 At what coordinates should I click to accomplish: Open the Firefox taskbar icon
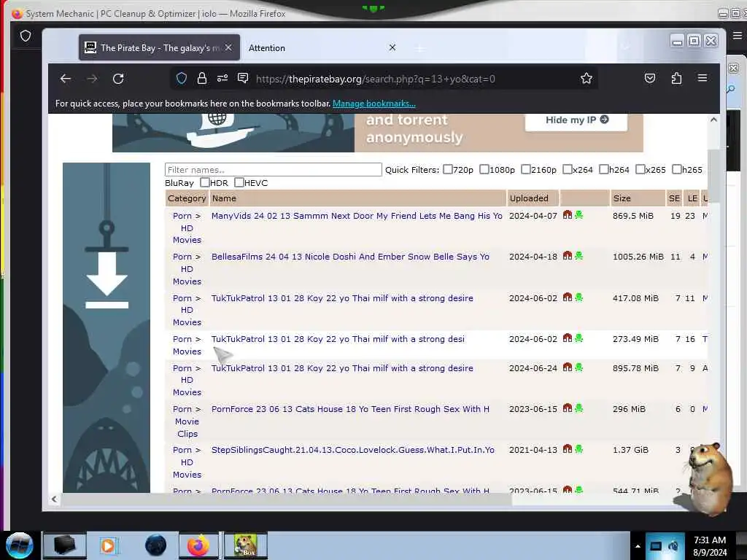(x=198, y=545)
